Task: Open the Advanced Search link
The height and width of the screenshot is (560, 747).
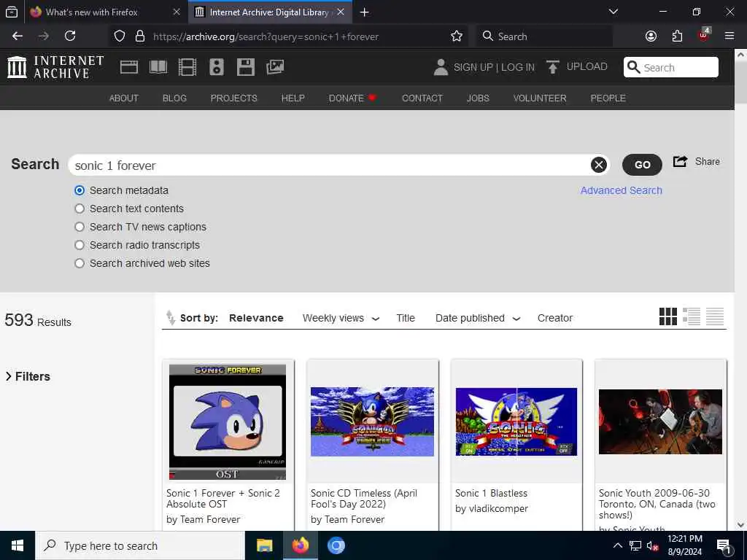Action: [622, 190]
